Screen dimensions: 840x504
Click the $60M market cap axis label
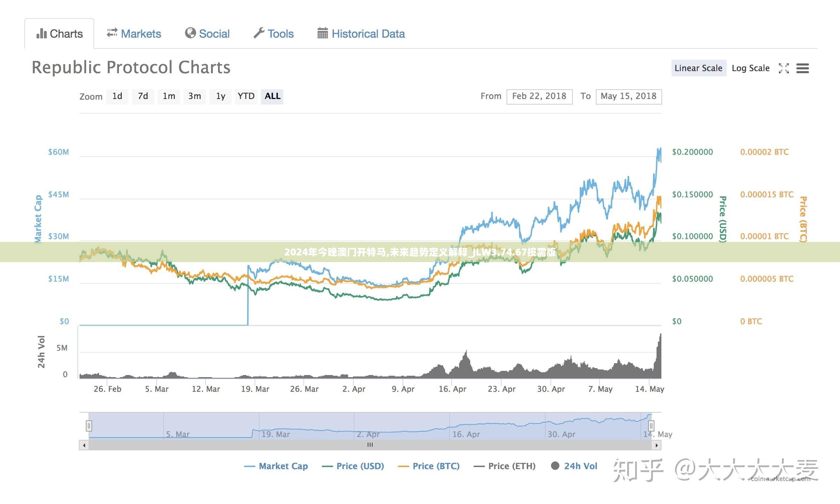click(x=59, y=152)
